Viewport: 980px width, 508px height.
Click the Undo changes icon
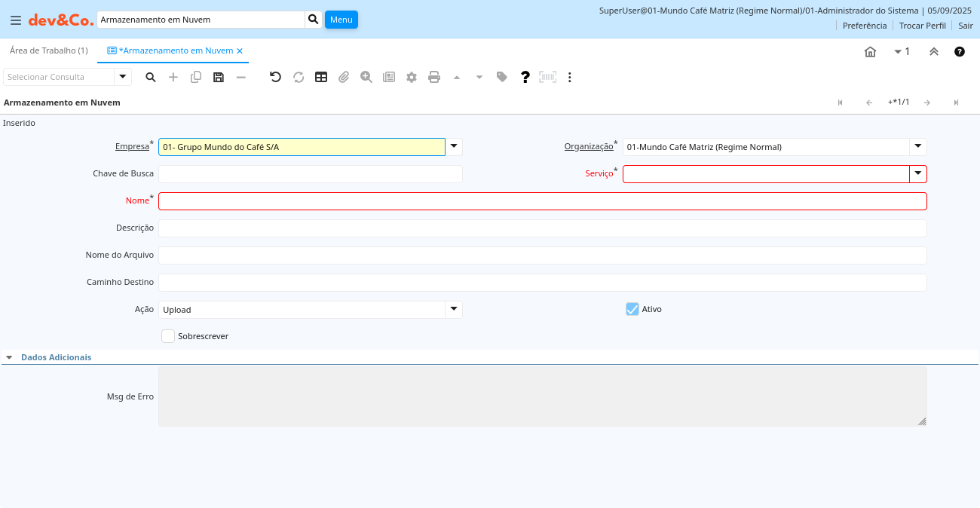click(276, 77)
